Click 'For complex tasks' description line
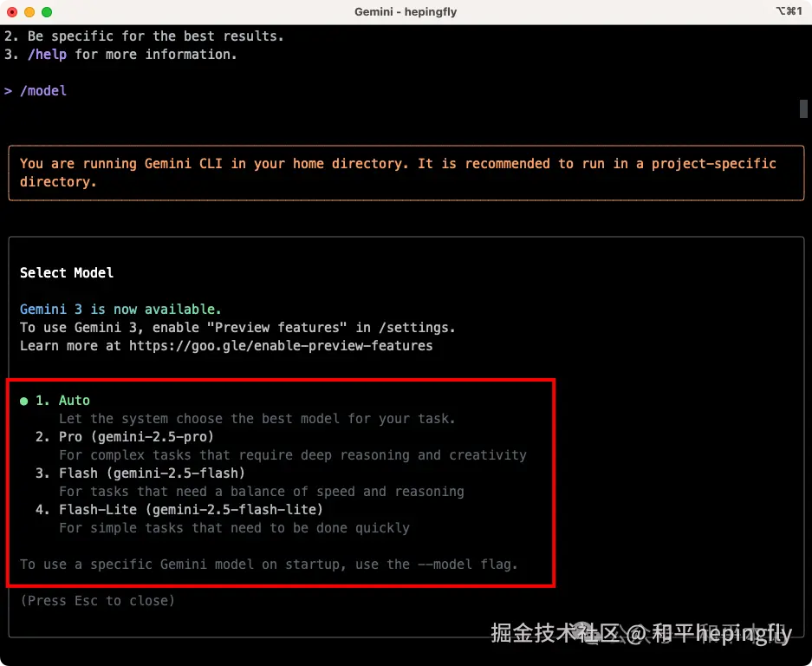The width and height of the screenshot is (812, 666). [x=293, y=454]
